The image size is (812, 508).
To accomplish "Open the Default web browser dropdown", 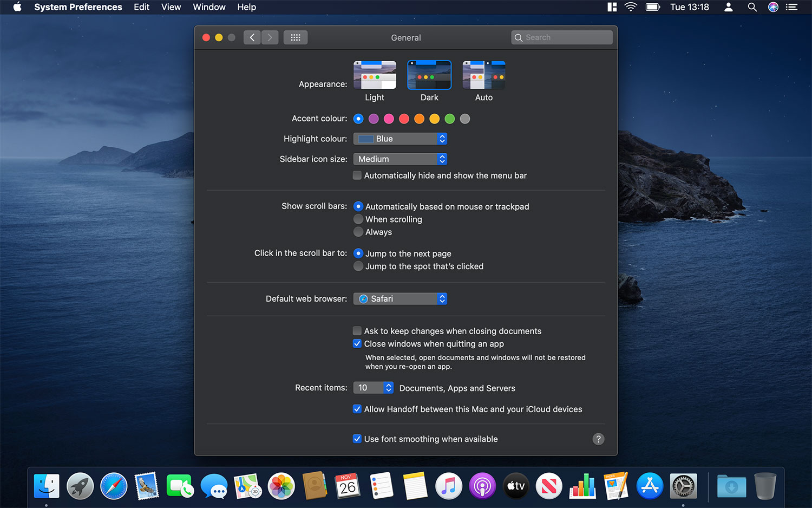I will point(400,298).
